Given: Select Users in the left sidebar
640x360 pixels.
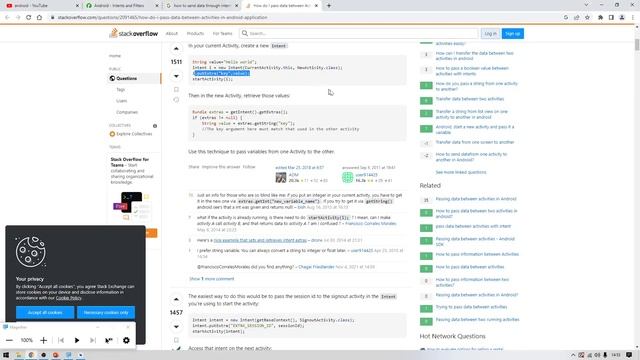Looking at the screenshot, I should pyautogui.click(x=122, y=101).
